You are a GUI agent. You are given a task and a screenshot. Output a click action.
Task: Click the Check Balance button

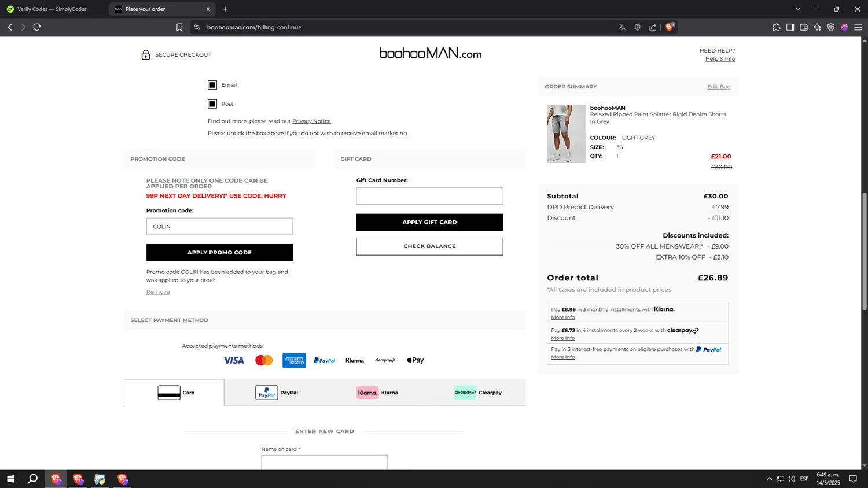429,246
